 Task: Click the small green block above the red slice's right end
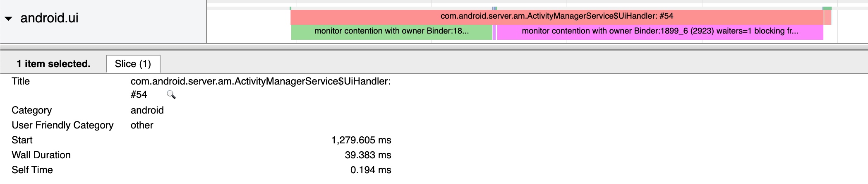tap(827, 8)
